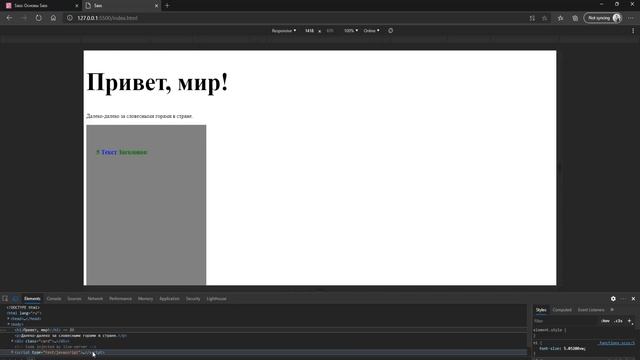Image resolution: width=640 pixels, height=360 pixels.
Task: Edit the font-size value in Styles pane
Action: tap(574, 349)
